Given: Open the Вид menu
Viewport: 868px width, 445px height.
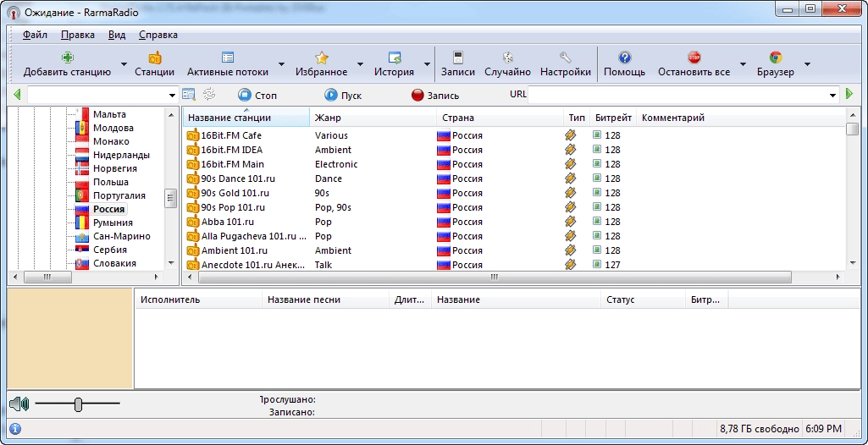Looking at the screenshot, I should 117,35.
